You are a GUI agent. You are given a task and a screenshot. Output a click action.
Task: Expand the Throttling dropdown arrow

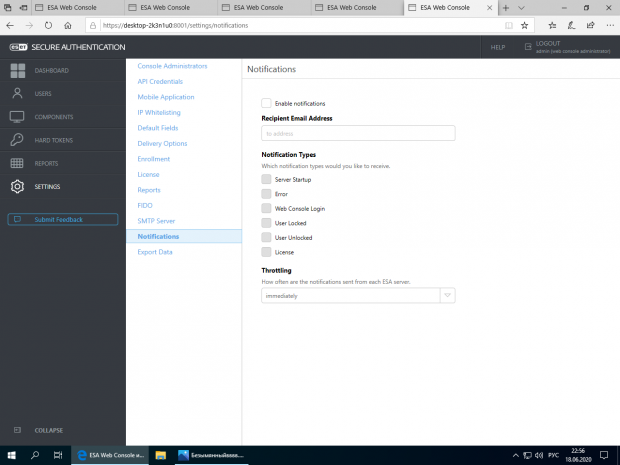click(x=447, y=295)
